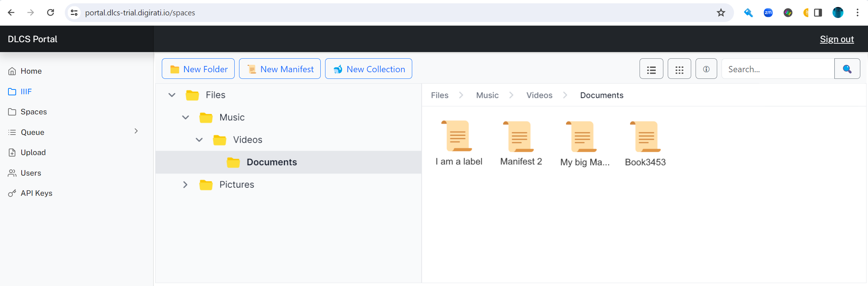Click the browser forward arrow

click(x=31, y=12)
